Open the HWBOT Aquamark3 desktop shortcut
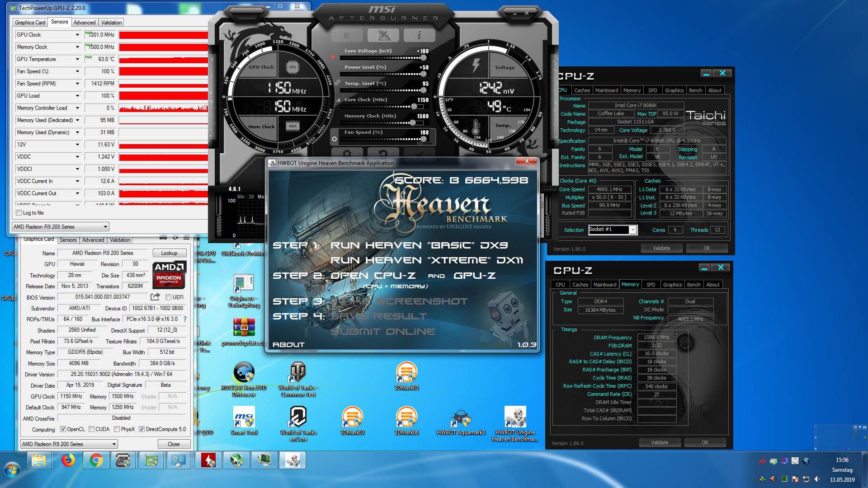 tap(461, 421)
